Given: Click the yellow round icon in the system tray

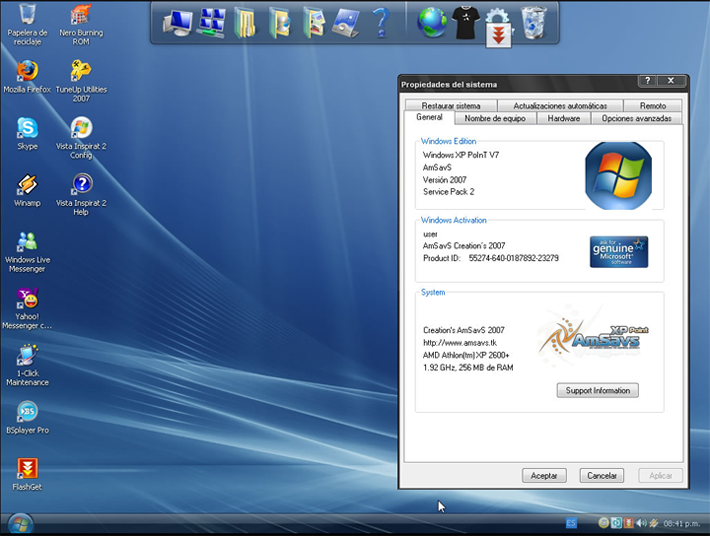Looking at the screenshot, I should click(x=604, y=523).
